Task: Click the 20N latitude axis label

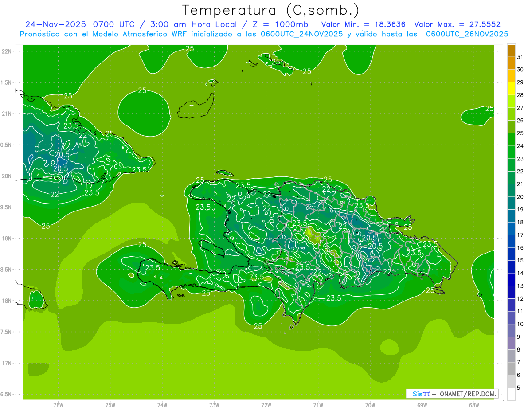Action: (x=7, y=176)
